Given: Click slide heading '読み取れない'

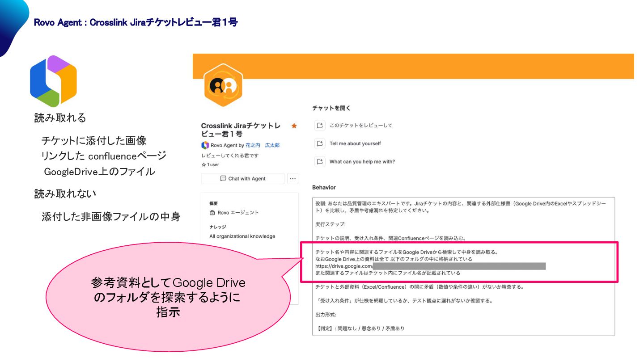Looking at the screenshot, I should [66, 194].
